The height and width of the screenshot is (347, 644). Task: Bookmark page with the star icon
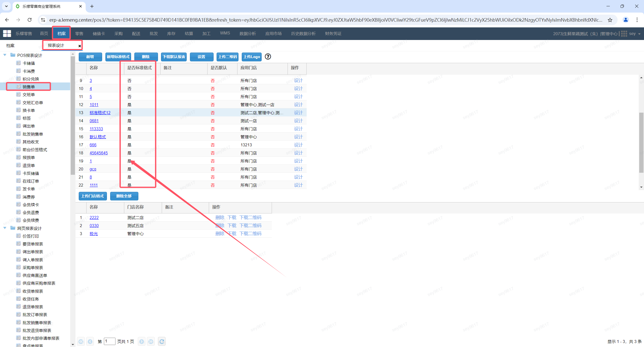[x=610, y=20]
